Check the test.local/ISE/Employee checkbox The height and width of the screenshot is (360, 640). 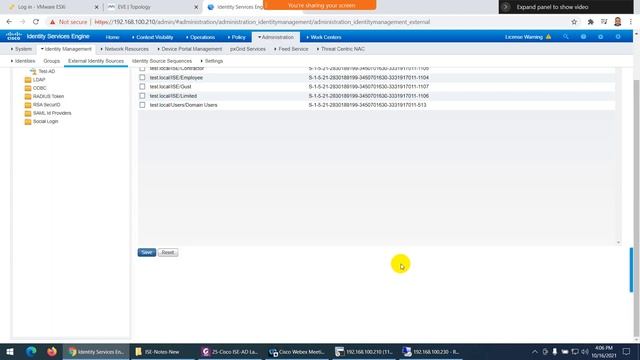142,77
